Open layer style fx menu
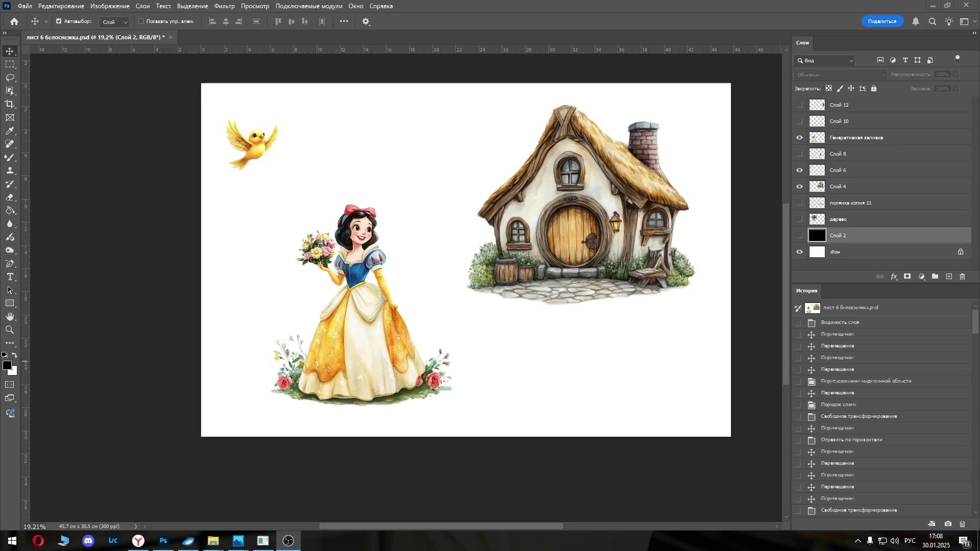The height and width of the screenshot is (551, 980). coord(894,277)
